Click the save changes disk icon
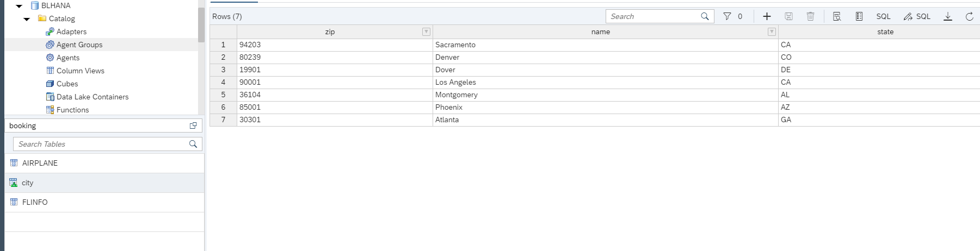Screen dimensions: 980x251 pyautogui.click(x=788, y=16)
